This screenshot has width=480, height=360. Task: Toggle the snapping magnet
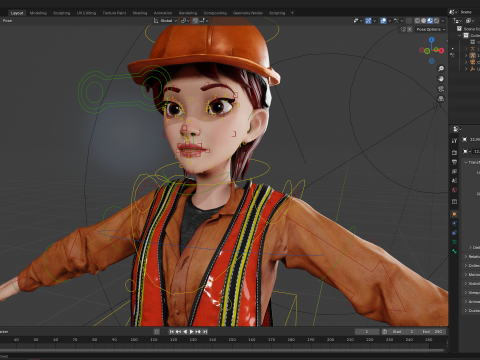[195, 21]
